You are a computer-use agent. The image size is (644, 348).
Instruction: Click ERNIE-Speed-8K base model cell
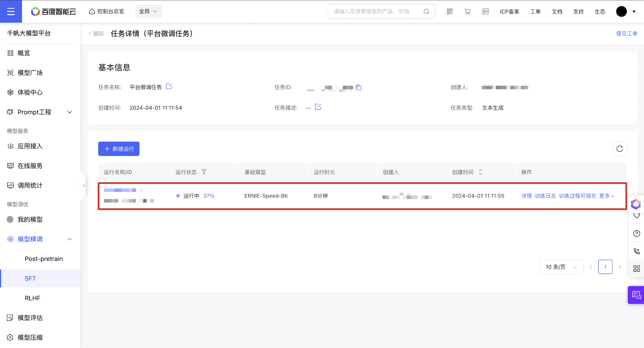pos(266,196)
